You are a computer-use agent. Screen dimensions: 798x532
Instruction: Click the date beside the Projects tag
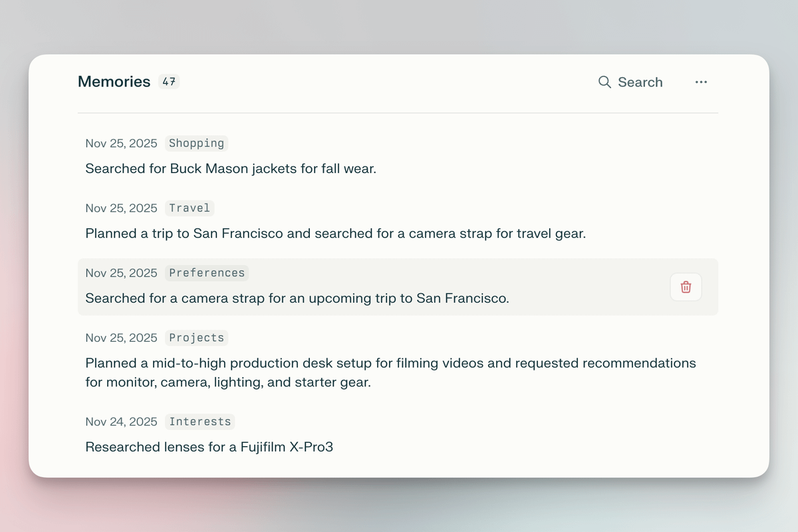[121, 338]
